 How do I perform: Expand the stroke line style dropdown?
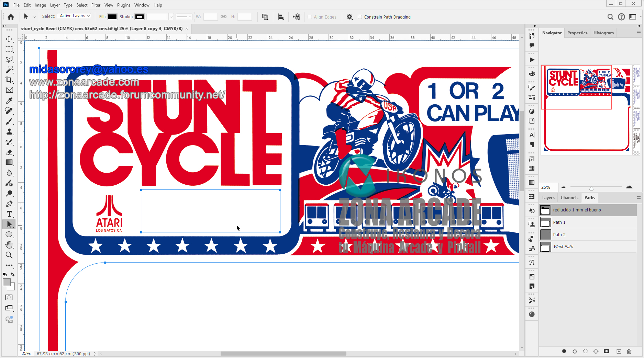pyautogui.click(x=184, y=17)
